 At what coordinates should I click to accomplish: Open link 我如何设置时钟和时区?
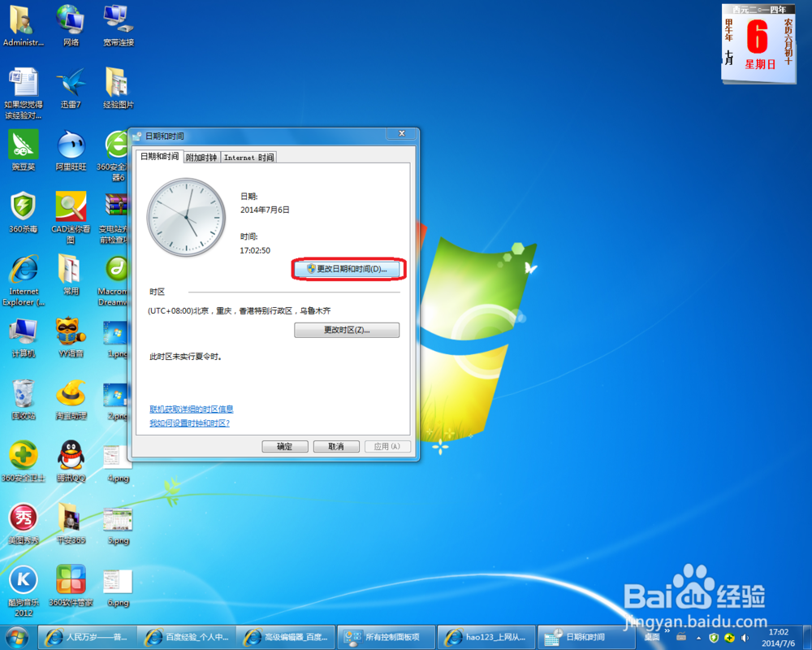(x=189, y=423)
